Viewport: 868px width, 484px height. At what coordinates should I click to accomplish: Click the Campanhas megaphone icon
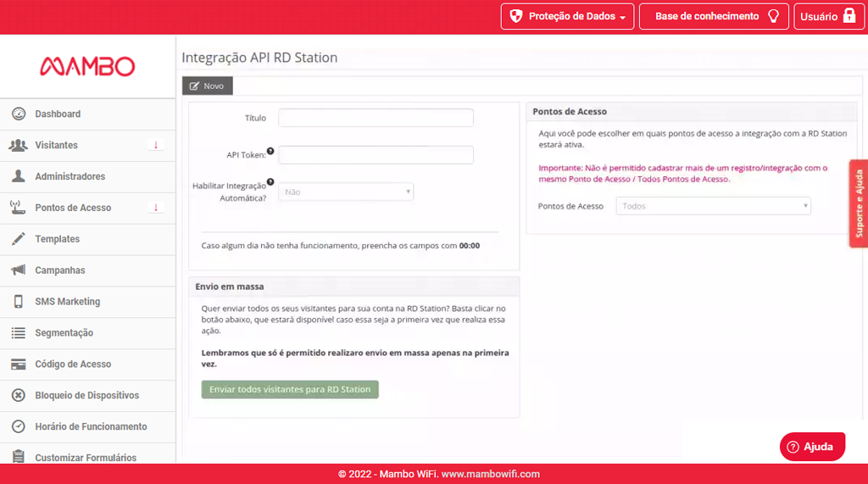(19, 270)
